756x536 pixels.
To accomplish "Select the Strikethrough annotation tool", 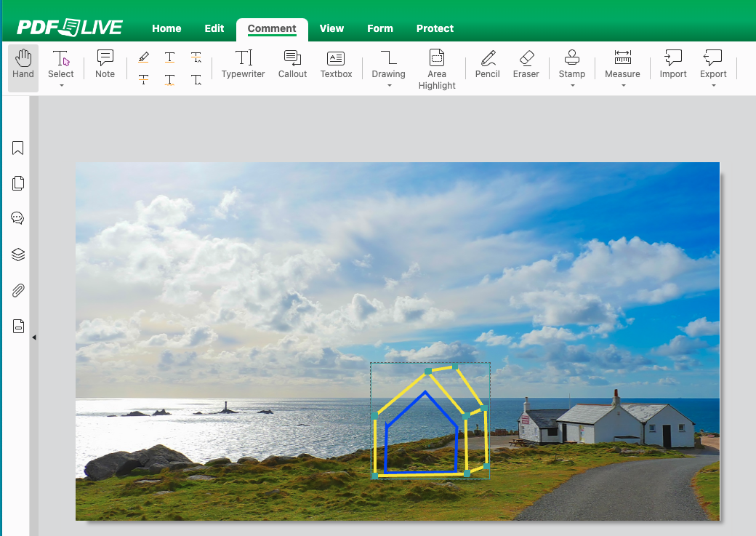I will coord(143,79).
